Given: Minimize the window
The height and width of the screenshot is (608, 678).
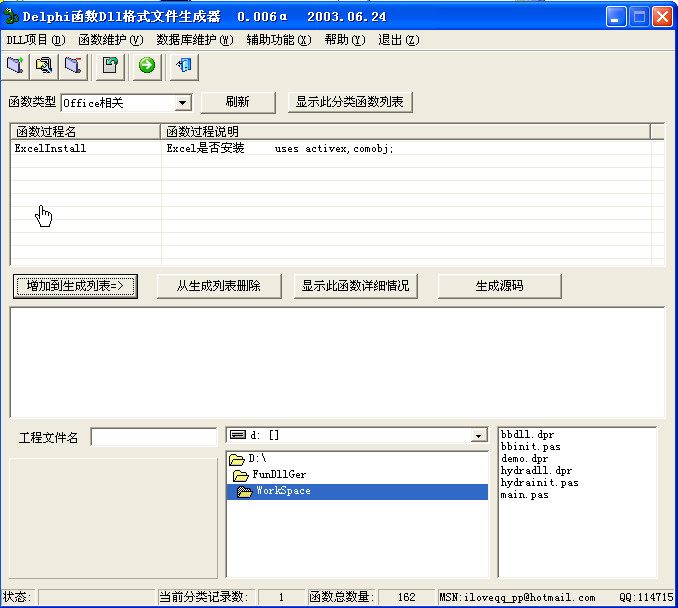Looking at the screenshot, I should click(616, 17).
